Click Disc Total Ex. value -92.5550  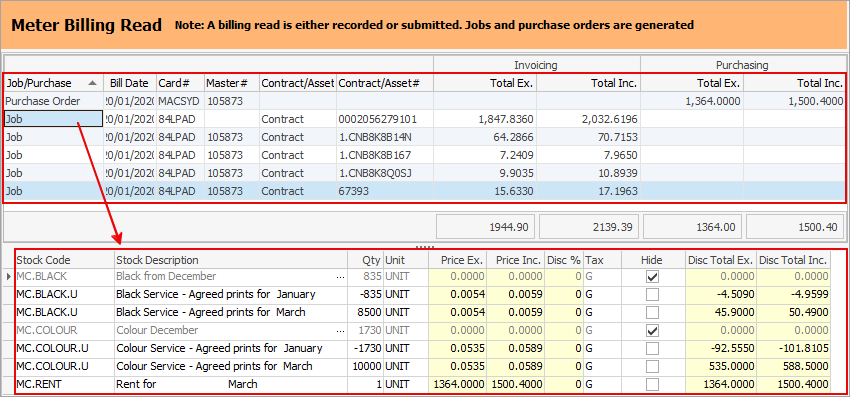[x=721, y=348]
